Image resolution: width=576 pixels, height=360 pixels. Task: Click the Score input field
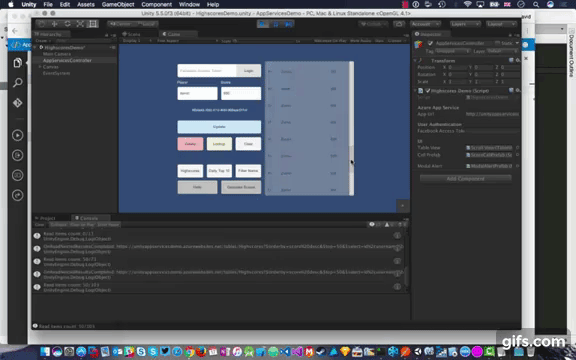pos(241,93)
